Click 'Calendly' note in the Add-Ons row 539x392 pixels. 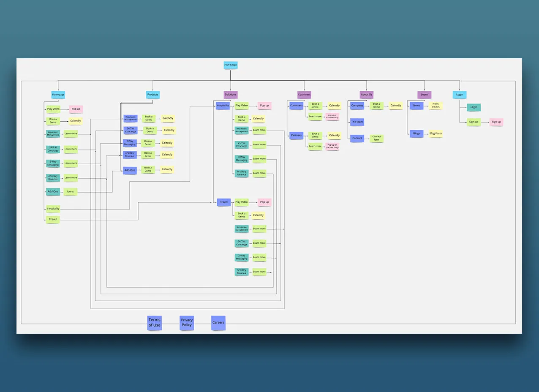click(167, 169)
